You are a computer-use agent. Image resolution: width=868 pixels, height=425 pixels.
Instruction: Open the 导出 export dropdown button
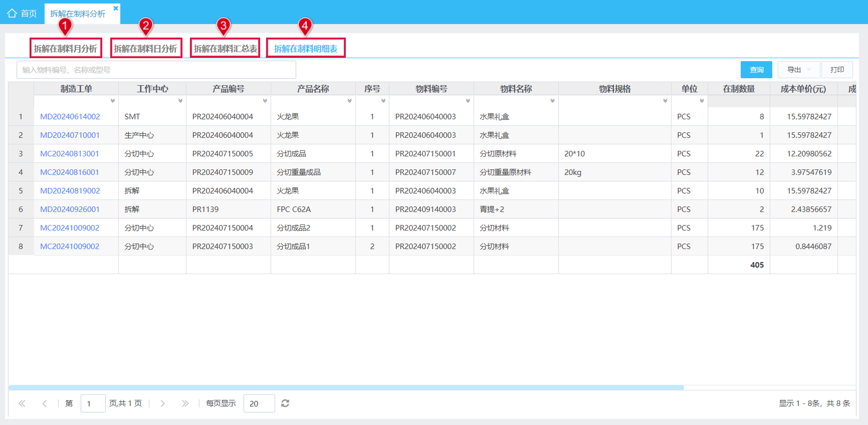point(799,69)
